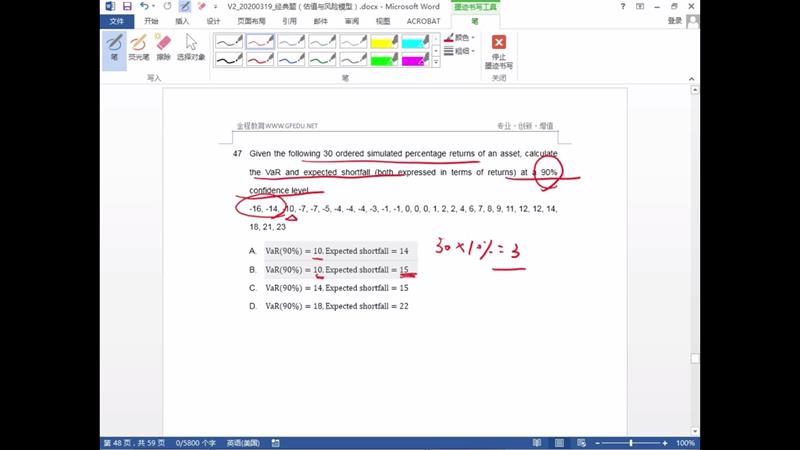
Task: Select the Pens (笔) contextual tab
Action: click(x=475, y=21)
